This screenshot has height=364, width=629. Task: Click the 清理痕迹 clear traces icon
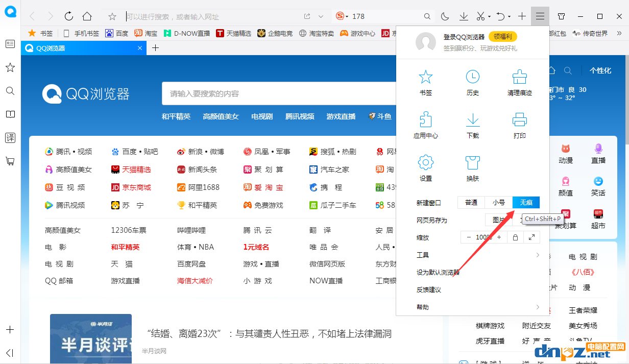click(x=519, y=83)
